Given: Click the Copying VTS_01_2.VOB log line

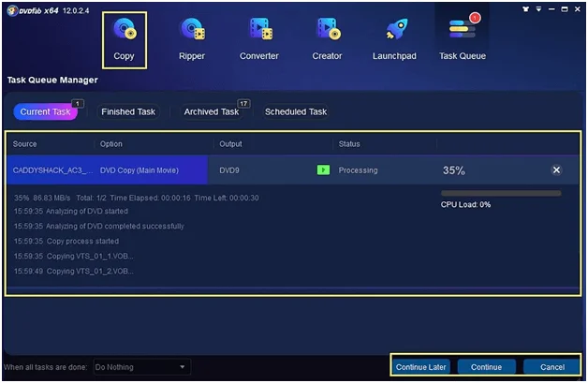Looking at the screenshot, I should (73, 271).
